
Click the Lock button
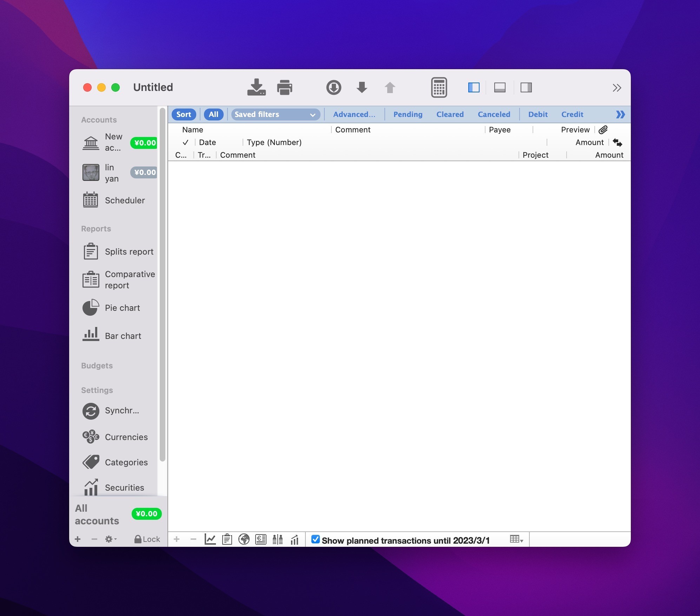147,539
